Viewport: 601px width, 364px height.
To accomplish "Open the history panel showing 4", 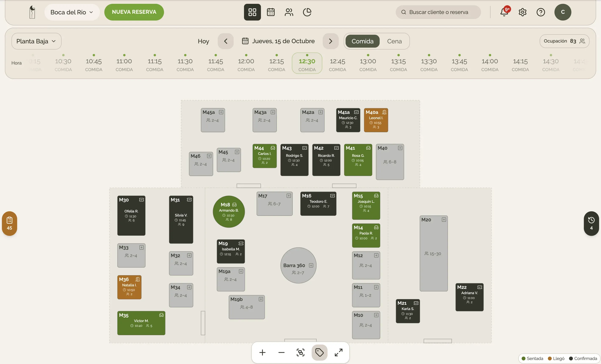I will click(x=591, y=223).
